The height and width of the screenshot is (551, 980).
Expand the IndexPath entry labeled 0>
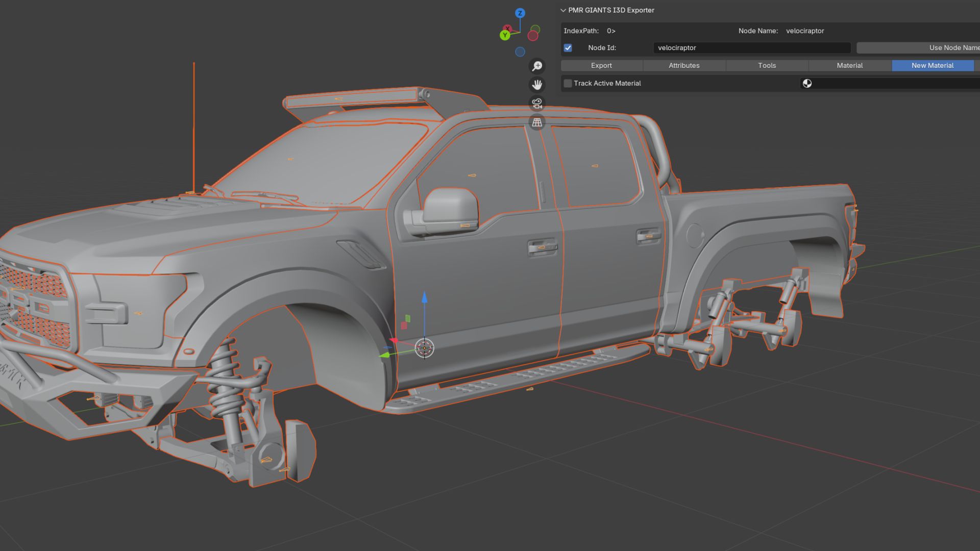[x=610, y=31]
